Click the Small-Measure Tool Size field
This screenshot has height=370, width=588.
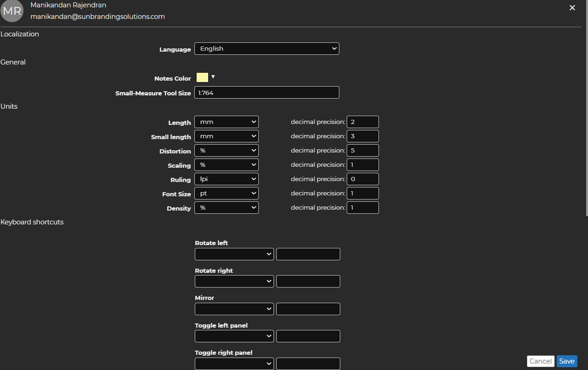267,93
